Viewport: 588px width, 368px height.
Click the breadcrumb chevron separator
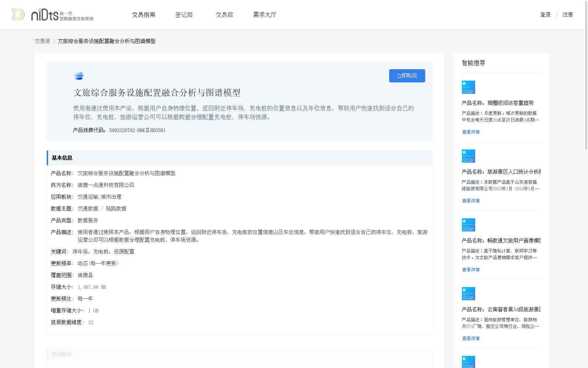(54, 41)
